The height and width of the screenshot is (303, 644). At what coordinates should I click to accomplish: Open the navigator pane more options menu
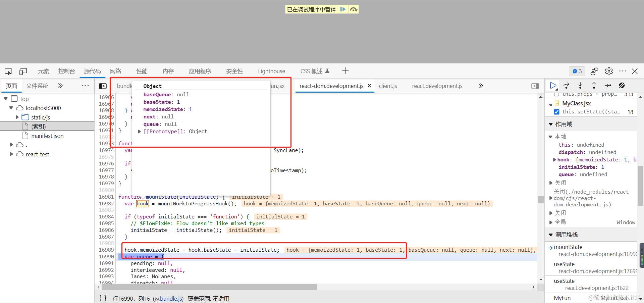click(x=85, y=86)
